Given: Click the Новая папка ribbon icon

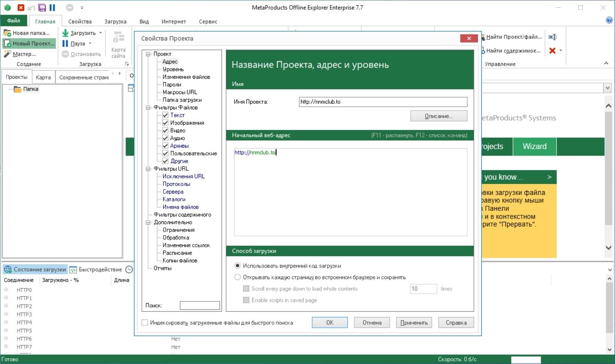Looking at the screenshot, I should (7, 33).
